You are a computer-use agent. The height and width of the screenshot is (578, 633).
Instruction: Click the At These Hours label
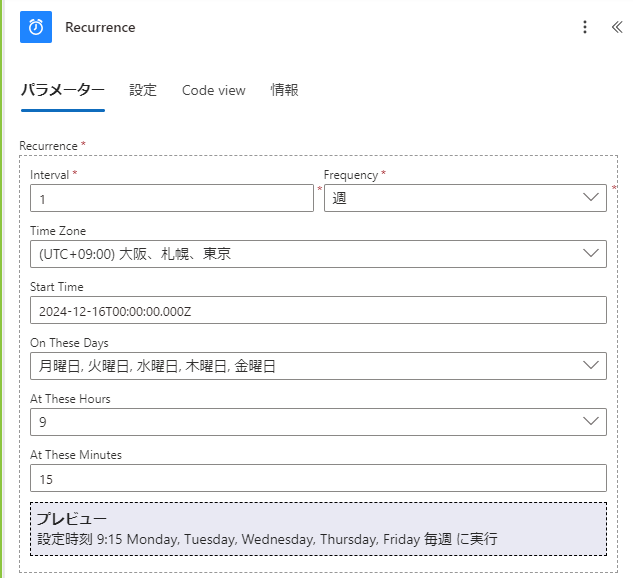(70, 399)
